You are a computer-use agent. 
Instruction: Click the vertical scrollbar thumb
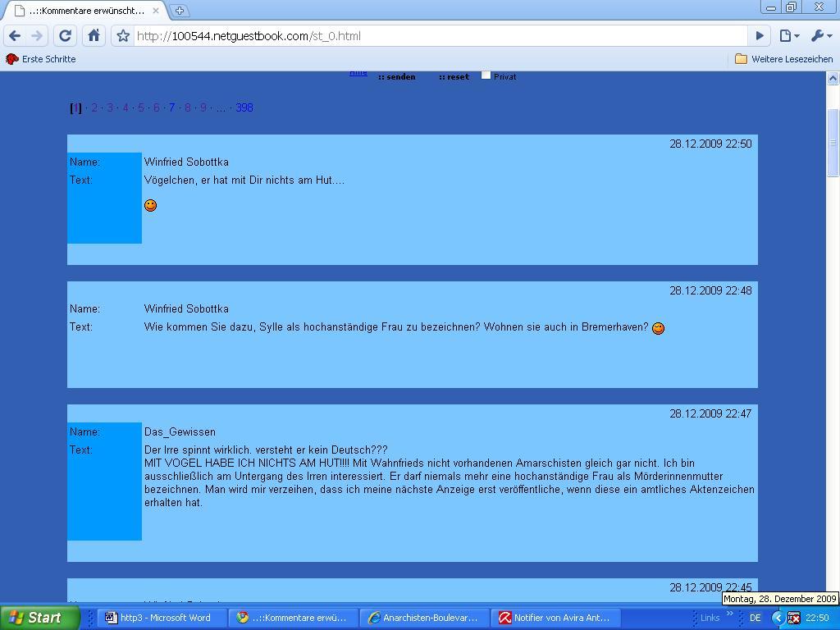click(x=833, y=143)
